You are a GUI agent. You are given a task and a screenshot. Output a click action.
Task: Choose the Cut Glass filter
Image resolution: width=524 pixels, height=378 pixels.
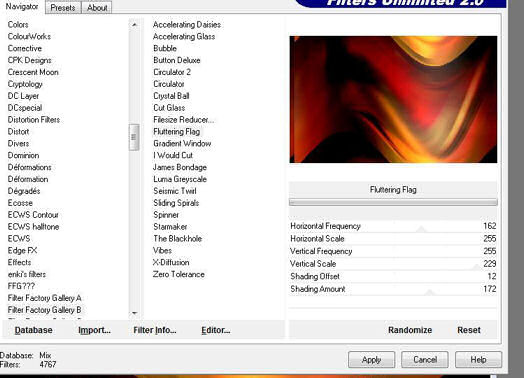coord(169,108)
